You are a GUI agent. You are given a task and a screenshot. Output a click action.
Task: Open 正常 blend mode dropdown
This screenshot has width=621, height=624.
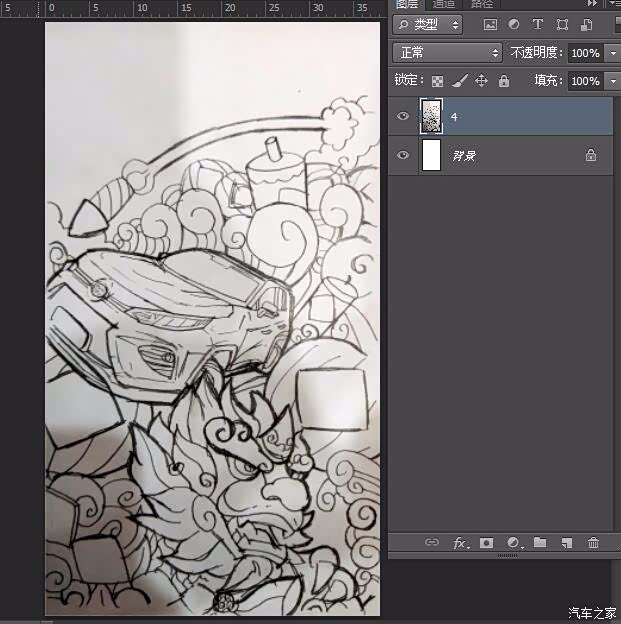pyautogui.click(x=447, y=53)
